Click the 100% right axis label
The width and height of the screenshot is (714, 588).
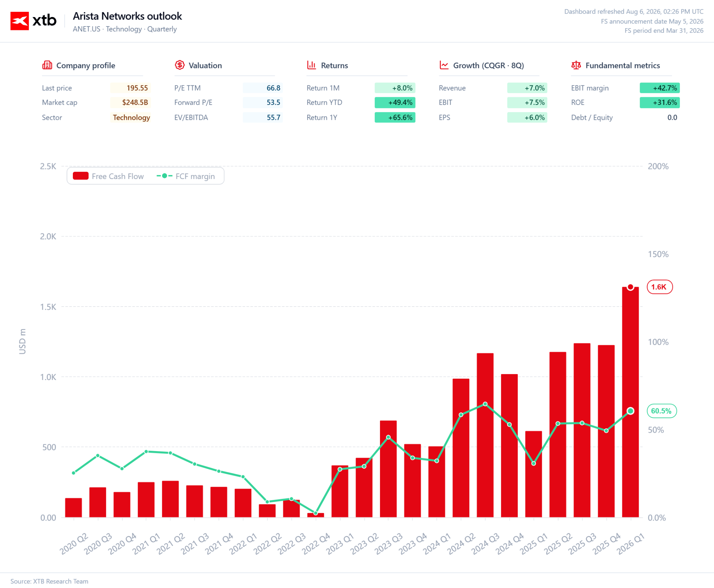pos(658,342)
